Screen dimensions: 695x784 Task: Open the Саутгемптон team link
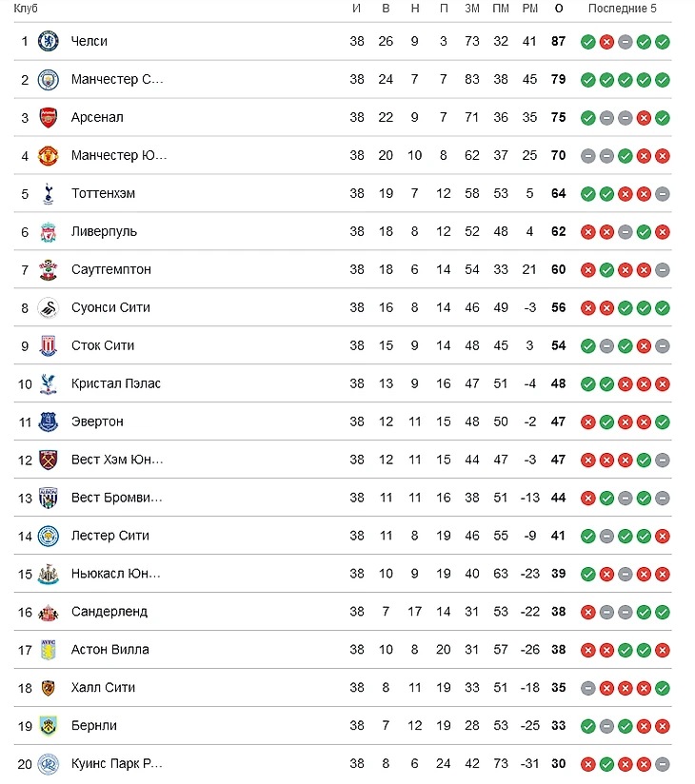[x=110, y=269]
